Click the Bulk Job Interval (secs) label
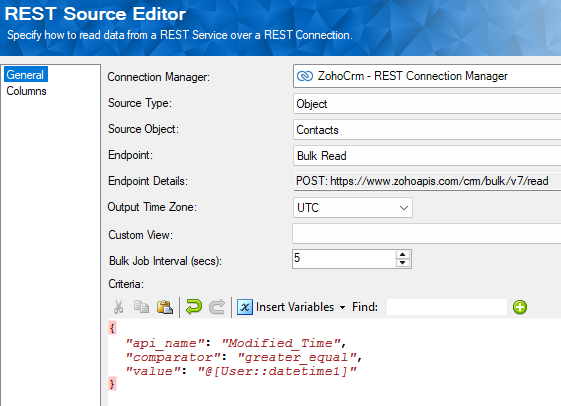Screen dimensions: 561x406 point(165,261)
